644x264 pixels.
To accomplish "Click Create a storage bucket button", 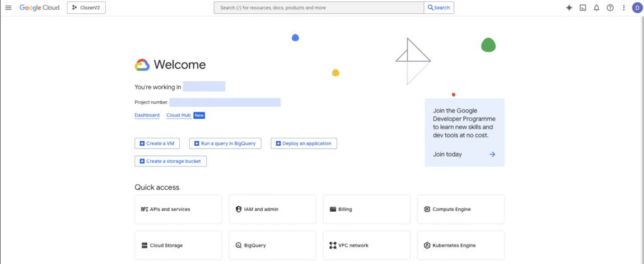I will tap(170, 161).
